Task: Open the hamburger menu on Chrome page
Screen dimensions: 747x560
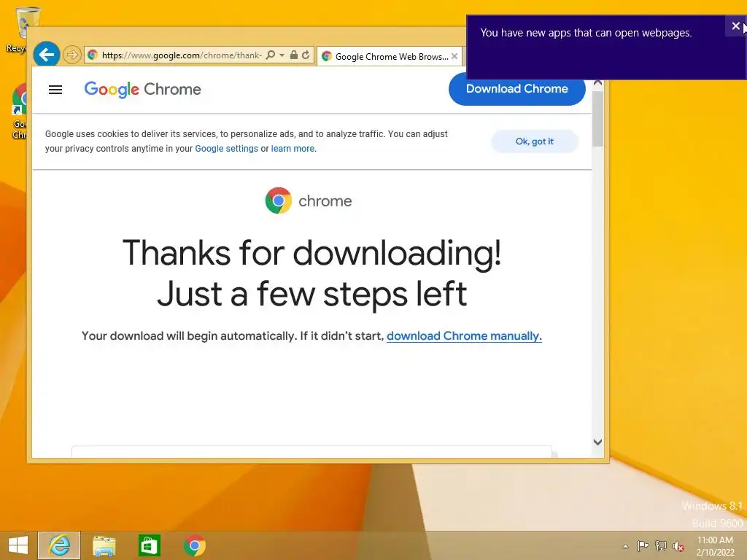Action: (55, 90)
